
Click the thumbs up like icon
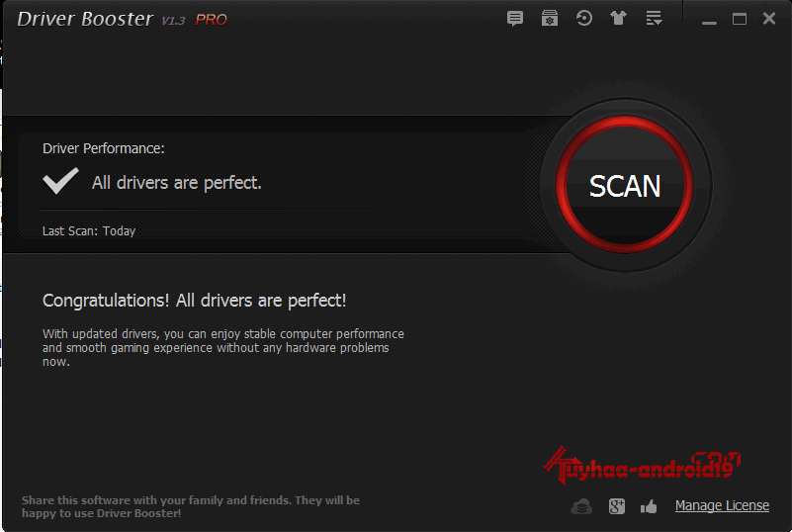pos(649,506)
